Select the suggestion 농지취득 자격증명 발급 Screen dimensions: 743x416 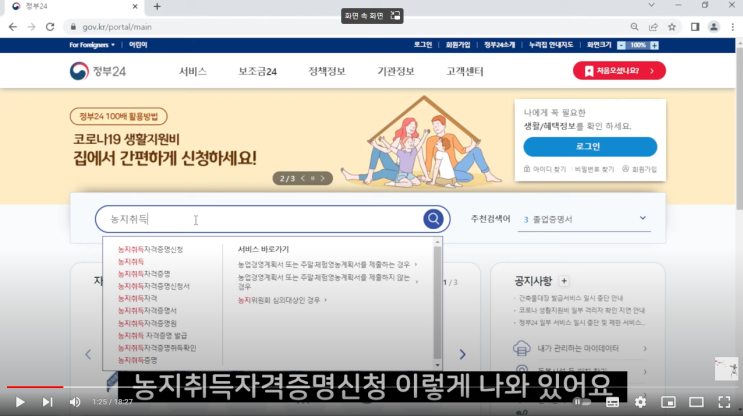(x=152, y=335)
